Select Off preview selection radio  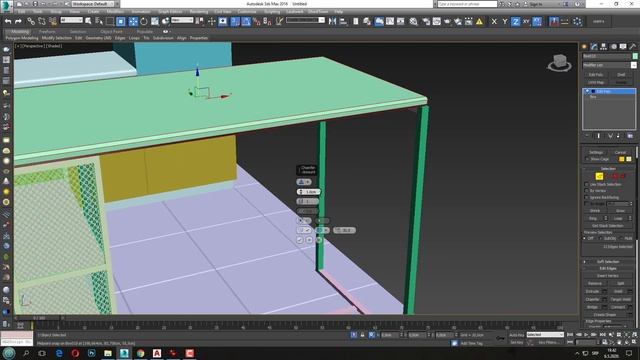pyautogui.click(x=585, y=238)
